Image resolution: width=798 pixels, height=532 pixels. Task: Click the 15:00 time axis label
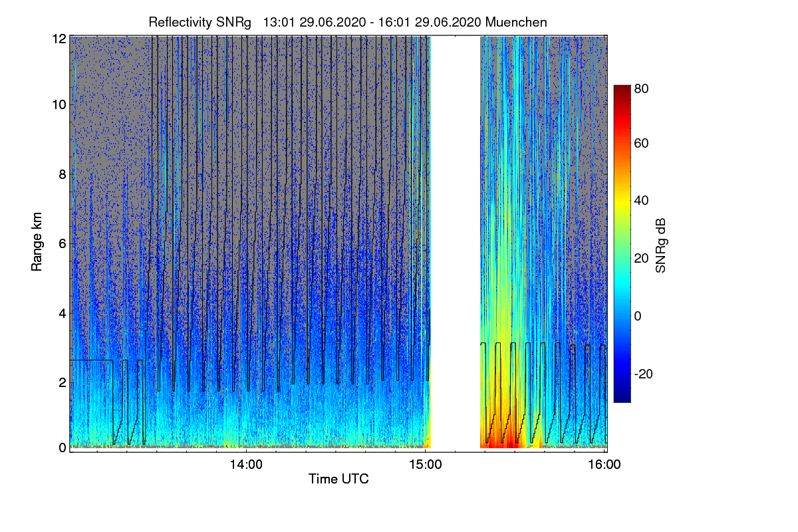426,465
